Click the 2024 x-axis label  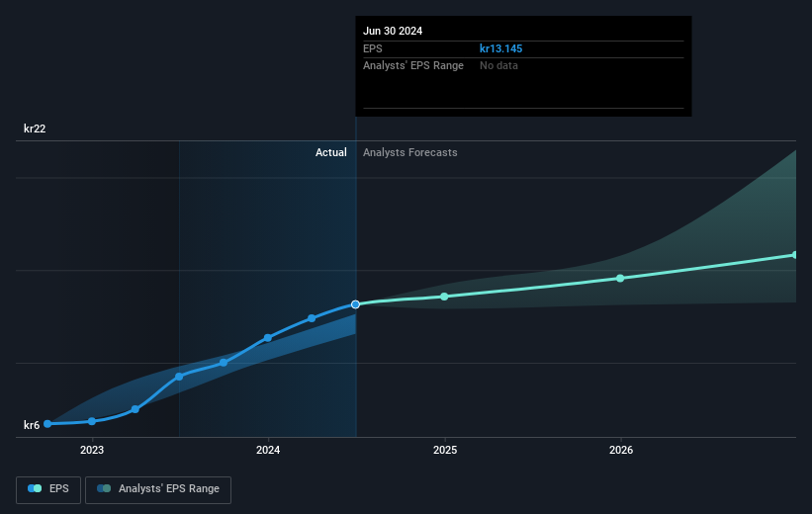[x=268, y=450]
